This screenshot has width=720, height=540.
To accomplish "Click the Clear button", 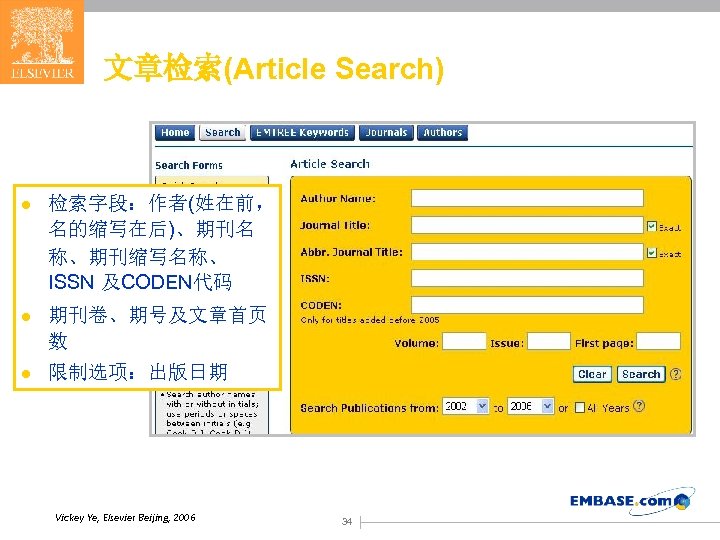I will (592, 374).
